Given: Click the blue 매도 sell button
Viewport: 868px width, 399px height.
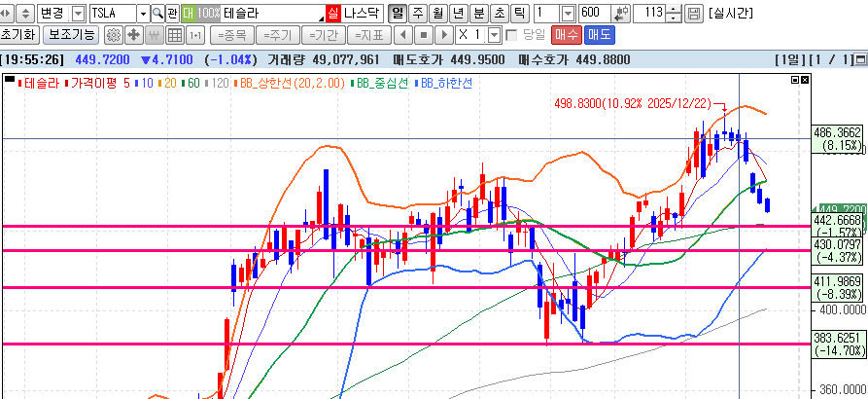Looking at the screenshot, I should tap(600, 35).
